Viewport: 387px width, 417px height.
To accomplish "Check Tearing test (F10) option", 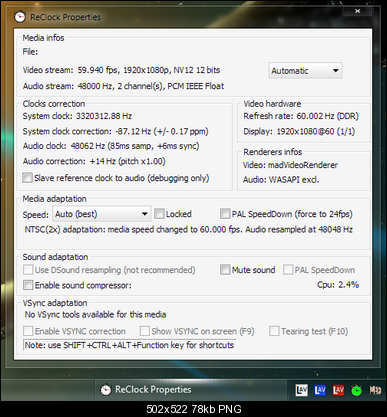I will click(274, 331).
